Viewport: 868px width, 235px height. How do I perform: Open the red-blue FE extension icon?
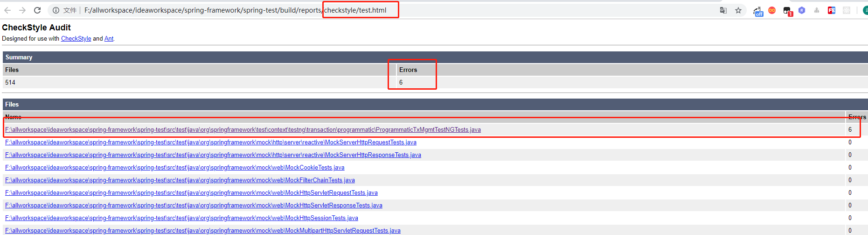point(832,10)
